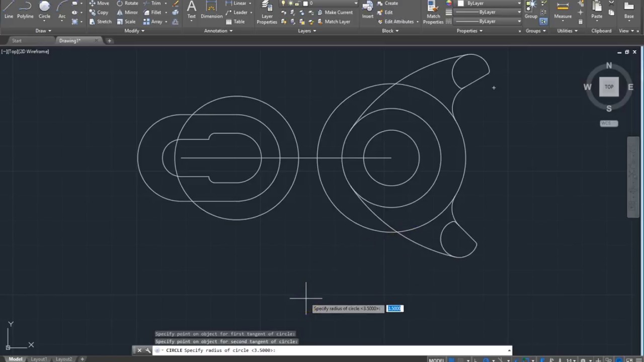
Task: Insert a Table
Action: [x=235, y=22]
